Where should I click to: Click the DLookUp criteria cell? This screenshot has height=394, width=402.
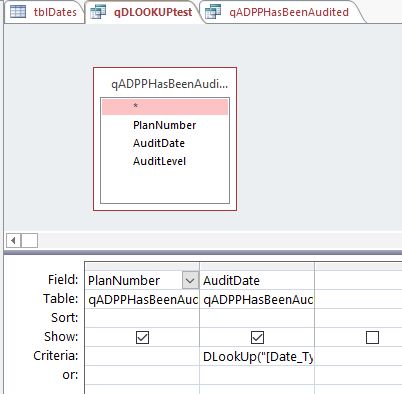(x=257, y=356)
